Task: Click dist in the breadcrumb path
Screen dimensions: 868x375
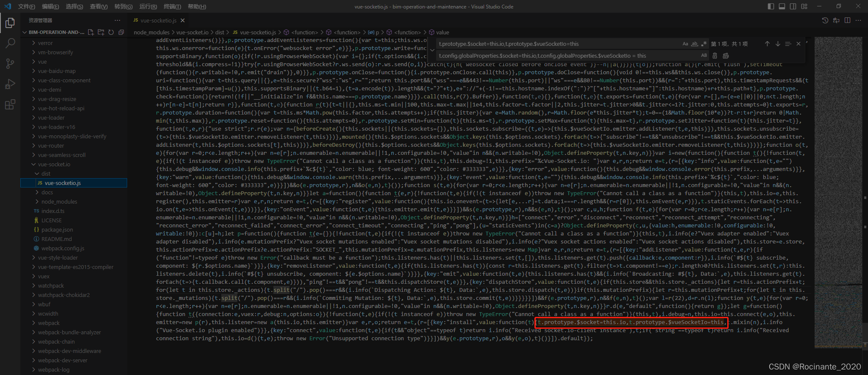Action: click(x=220, y=32)
